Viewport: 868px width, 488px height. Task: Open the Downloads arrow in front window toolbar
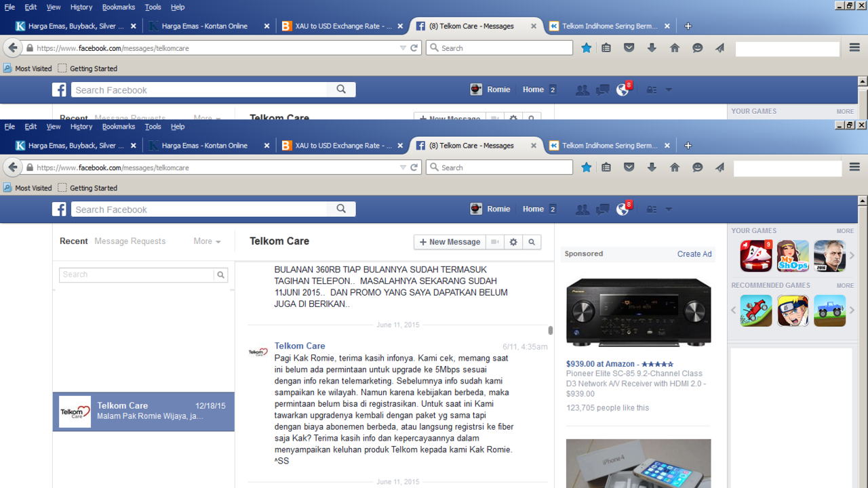click(652, 167)
